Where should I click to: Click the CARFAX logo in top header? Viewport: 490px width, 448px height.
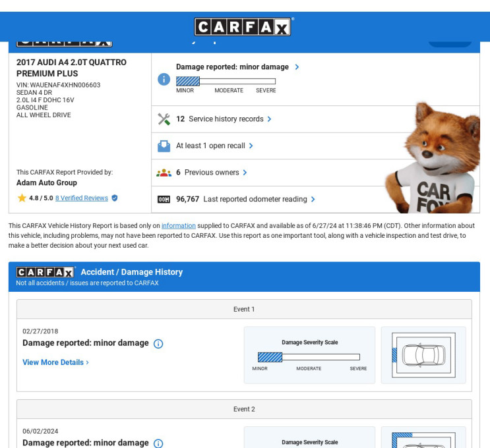pyautogui.click(x=243, y=27)
